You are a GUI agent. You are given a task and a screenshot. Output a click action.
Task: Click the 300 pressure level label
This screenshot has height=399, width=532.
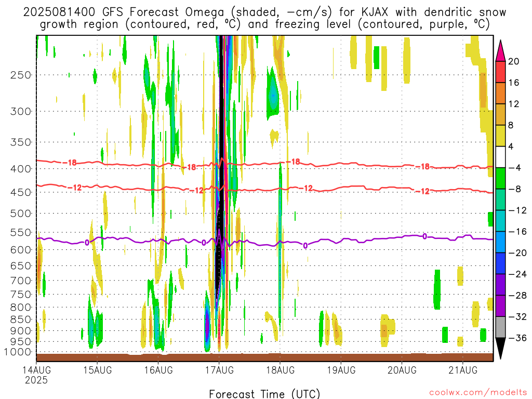[21, 111]
